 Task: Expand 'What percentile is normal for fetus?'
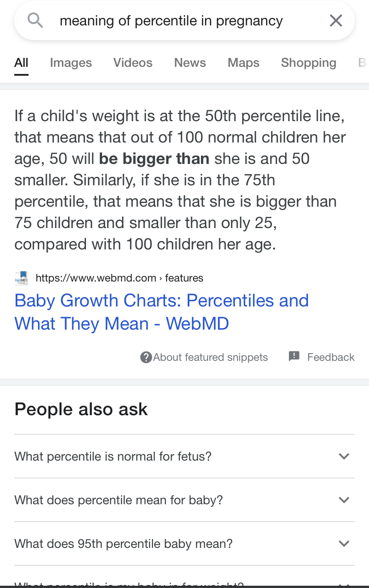coord(184,456)
